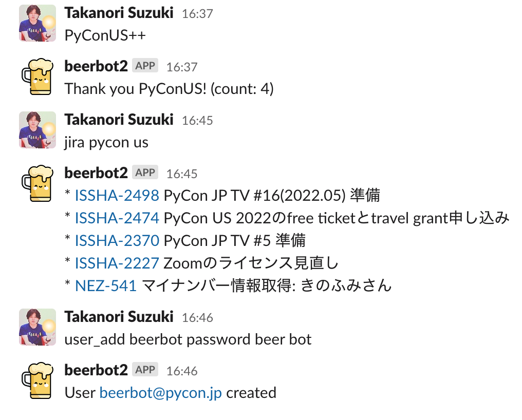The width and height of the screenshot is (522, 420).
Task: Open the ISSHA-2227 Zoom license issue link
Action: [x=117, y=263]
